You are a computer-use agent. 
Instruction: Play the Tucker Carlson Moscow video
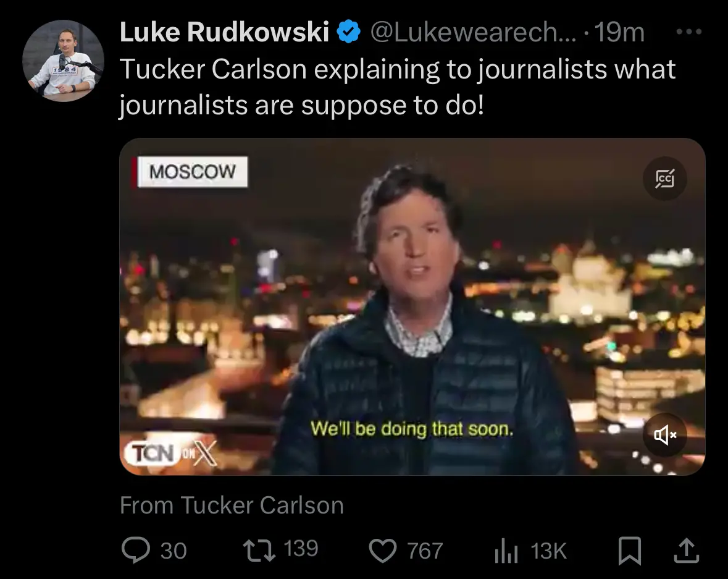click(x=412, y=306)
